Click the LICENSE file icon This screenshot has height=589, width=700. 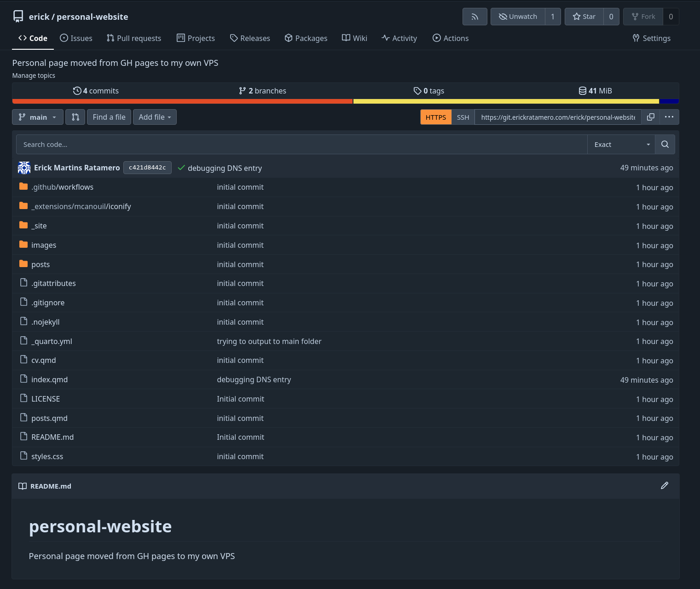(24, 398)
